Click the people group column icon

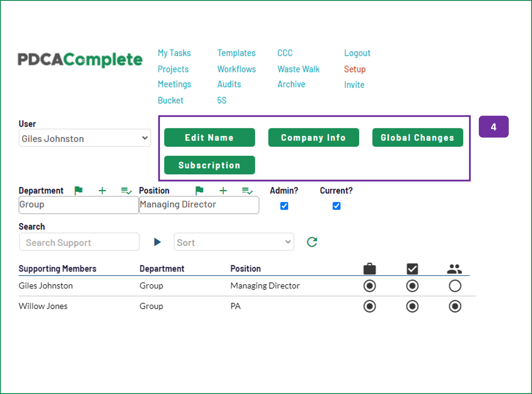[x=454, y=269]
